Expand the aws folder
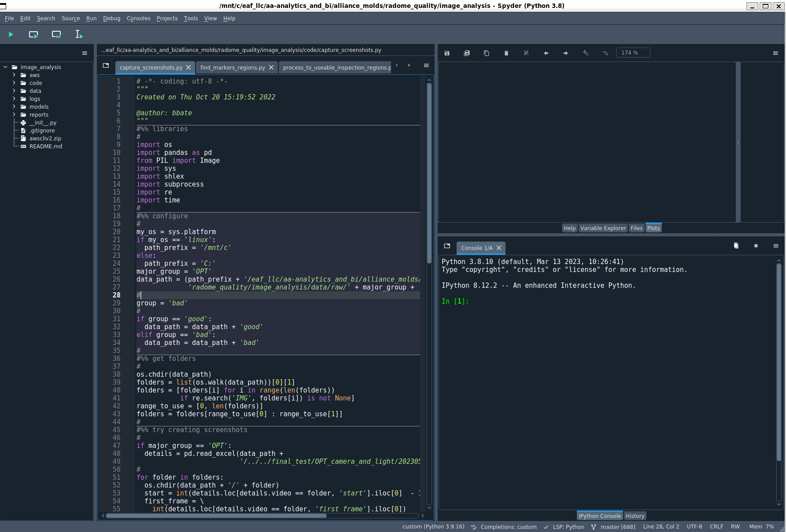 14,75
